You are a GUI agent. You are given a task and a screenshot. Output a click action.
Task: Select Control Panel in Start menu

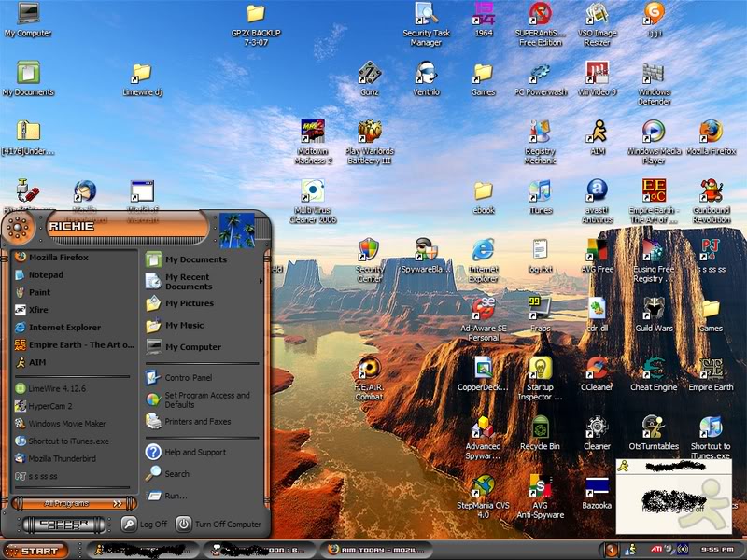click(188, 378)
